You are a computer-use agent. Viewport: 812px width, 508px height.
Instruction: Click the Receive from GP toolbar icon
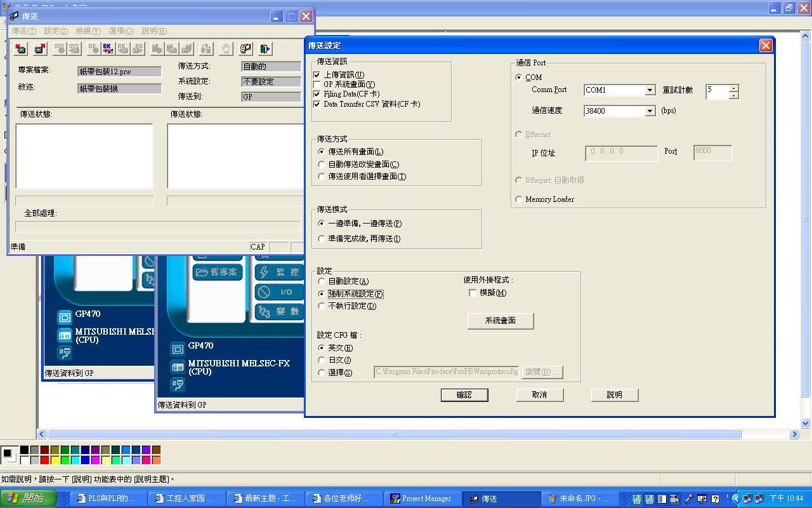[40, 48]
